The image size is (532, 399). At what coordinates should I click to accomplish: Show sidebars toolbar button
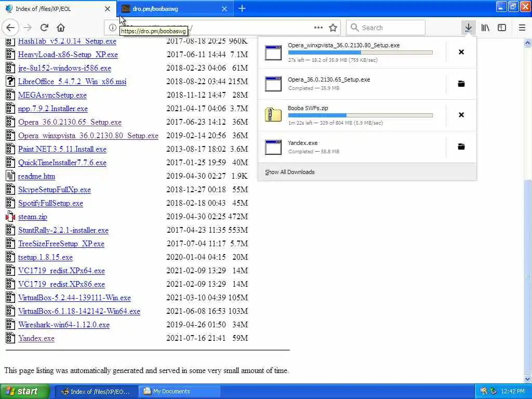tap(502, 28)
